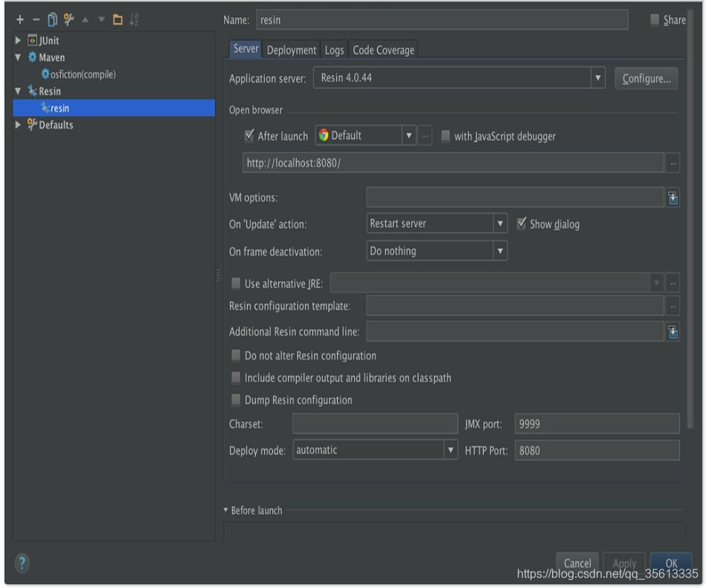Click the Name input field
This screenshot has width=706, height=588.
[x=442, y=20]
